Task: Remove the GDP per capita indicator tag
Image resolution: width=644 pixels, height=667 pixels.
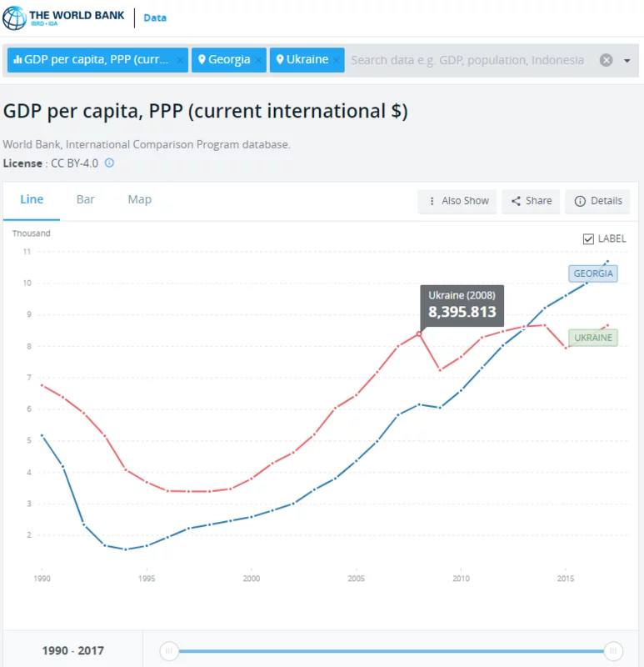Action: (x=180, y=60)
